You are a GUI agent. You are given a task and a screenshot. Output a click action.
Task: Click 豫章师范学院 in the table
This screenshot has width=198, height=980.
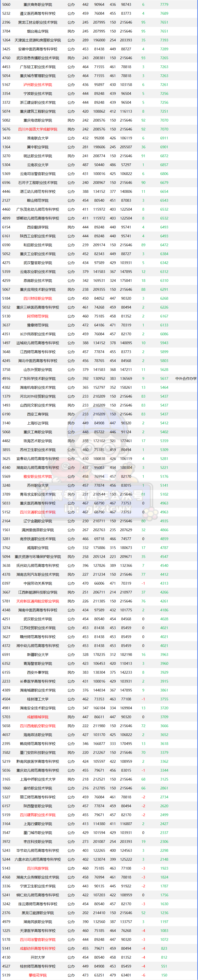coord(38,325)
